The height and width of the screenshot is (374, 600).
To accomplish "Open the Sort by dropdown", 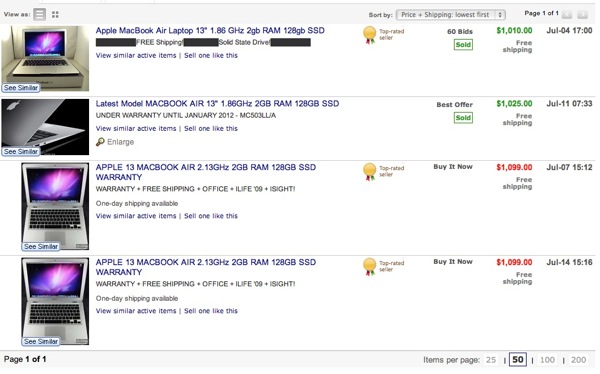I will (x=451, y=15).
